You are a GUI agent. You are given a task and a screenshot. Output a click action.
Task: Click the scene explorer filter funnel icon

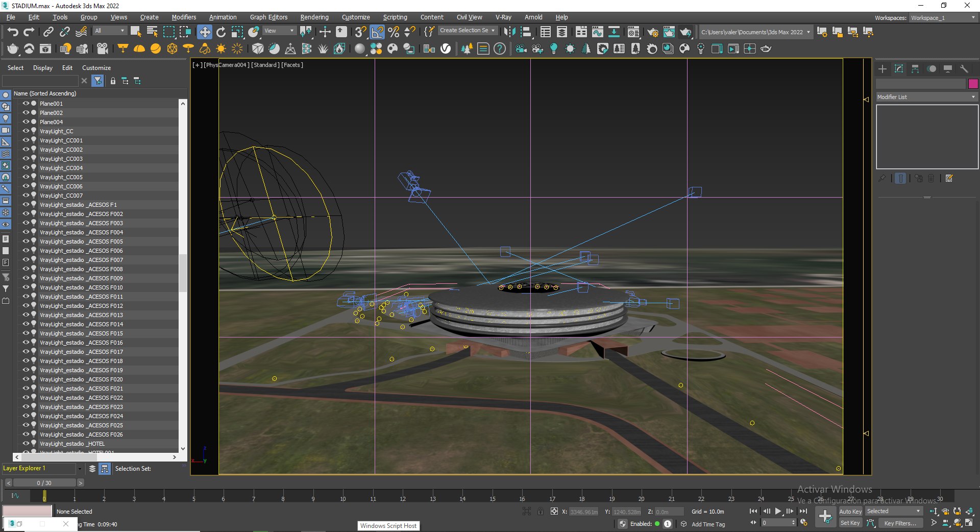click(97, 81)
